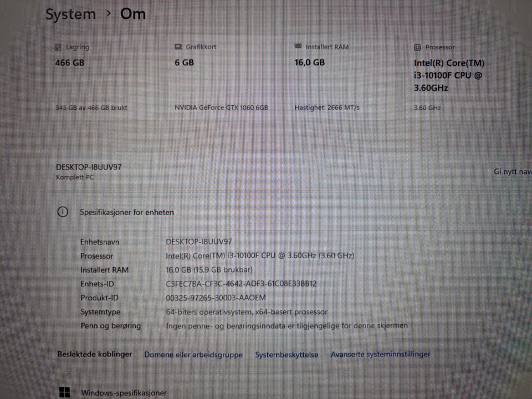532x399 pixels.
Task: Click the Lagring storage icon
Action: [58, 47]
